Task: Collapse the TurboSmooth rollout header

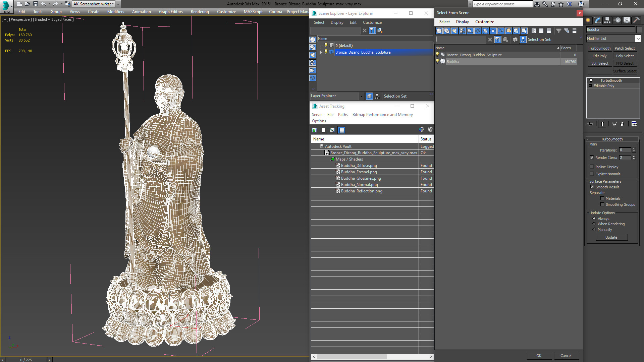Action: pyautogui.click(x=611, y=139)
